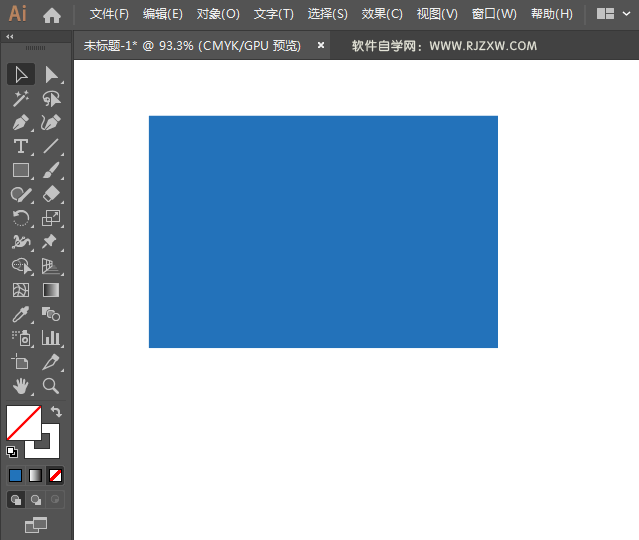Screen dimensions: 639x540
Task: Click the blue rectangle on canvas
Action: [323, 231]
